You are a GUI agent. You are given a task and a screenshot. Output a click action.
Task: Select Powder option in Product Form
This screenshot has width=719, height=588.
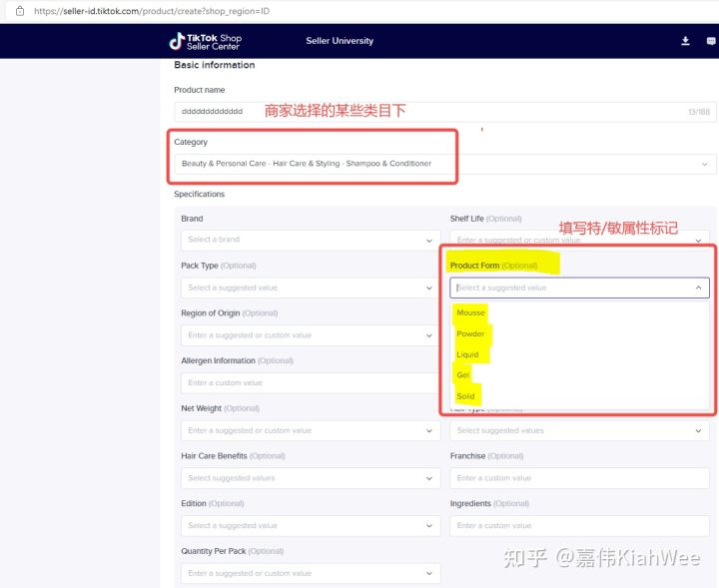click(x=470, y=333)
